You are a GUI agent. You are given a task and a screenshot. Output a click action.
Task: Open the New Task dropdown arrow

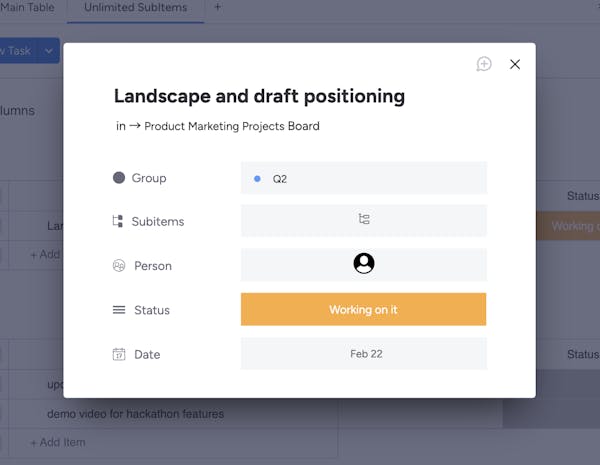pyautogui.click(x=49, y=51)
